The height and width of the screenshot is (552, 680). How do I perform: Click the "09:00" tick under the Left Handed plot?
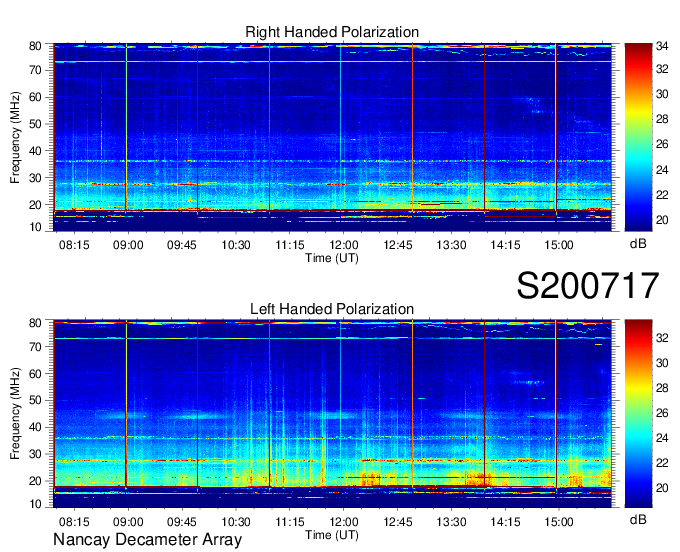click(128, 522)
